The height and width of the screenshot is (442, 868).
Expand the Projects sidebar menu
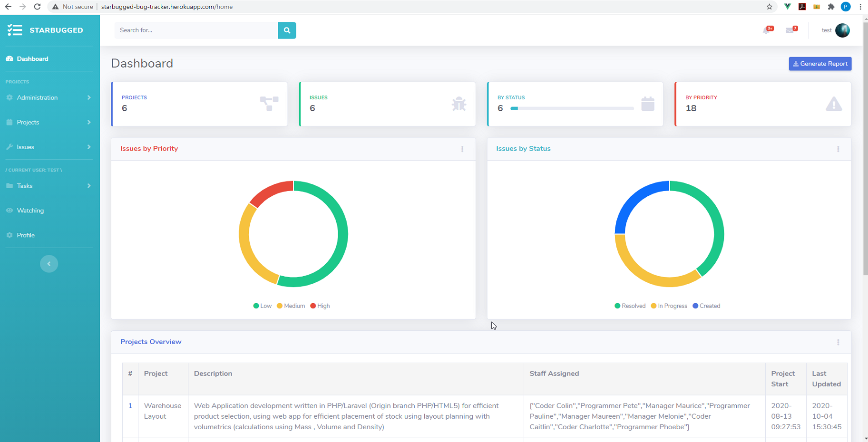pos(49,122)
